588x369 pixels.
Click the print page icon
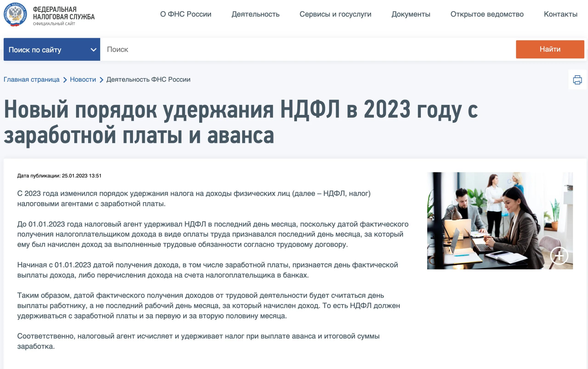click(577, 80)
